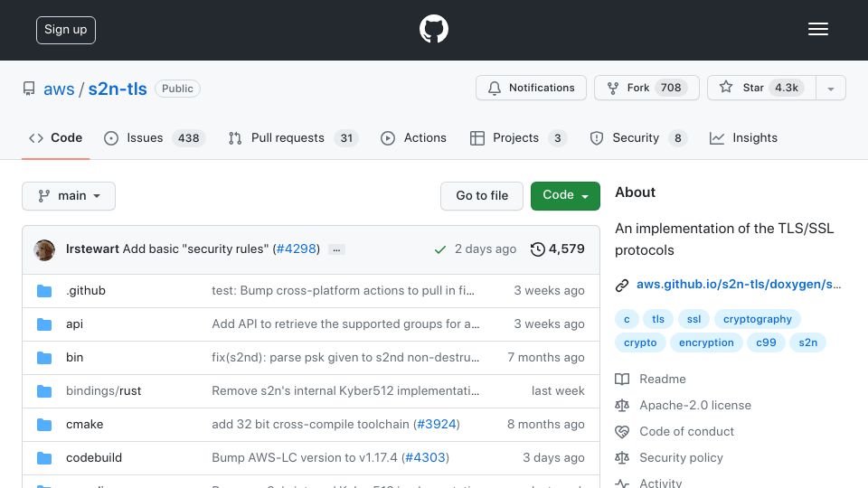The width and height of the screenshot is (868, 488).
Task: Open the bin folder
Action: 74,358
